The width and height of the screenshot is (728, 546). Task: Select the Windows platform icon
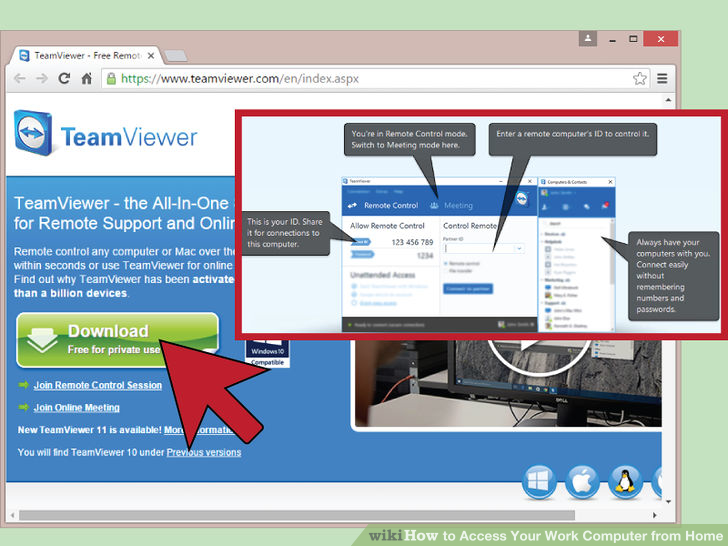pos(539,482)
